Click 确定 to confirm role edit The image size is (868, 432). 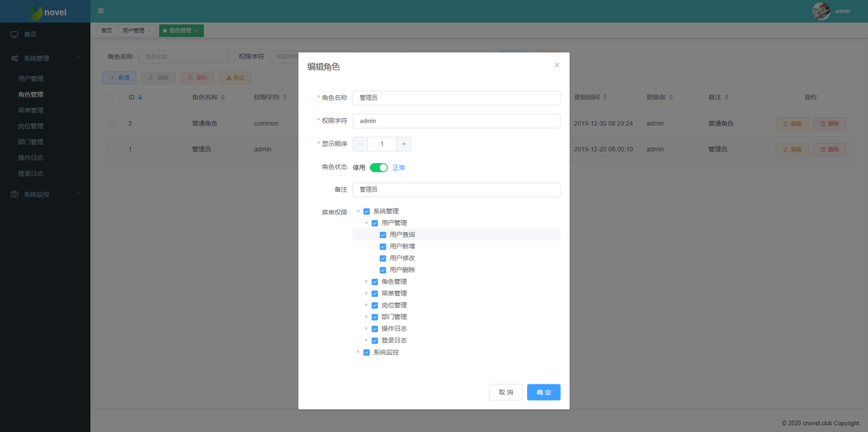point(544,392)
